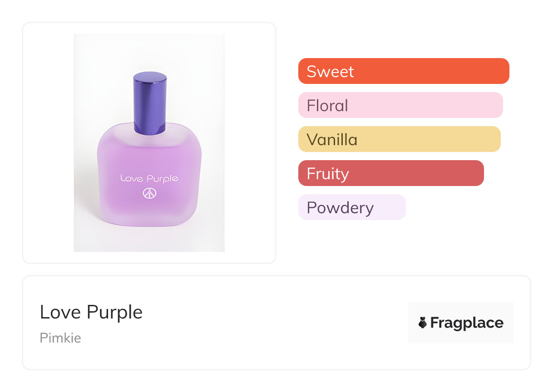Click the word Vanilla in the yellow bar
The image size is (553, 392).
(x=332, y=139)
